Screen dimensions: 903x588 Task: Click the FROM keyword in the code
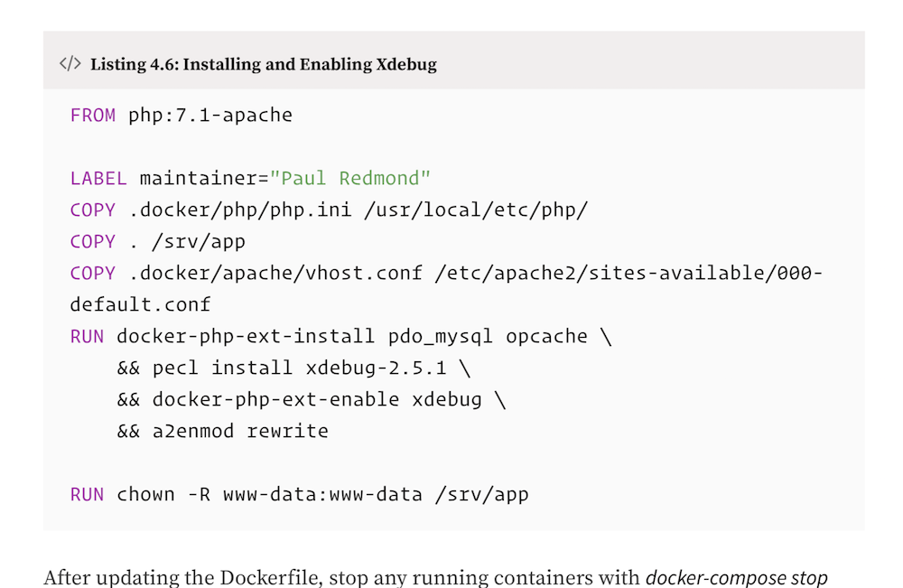tap(93, 116)
